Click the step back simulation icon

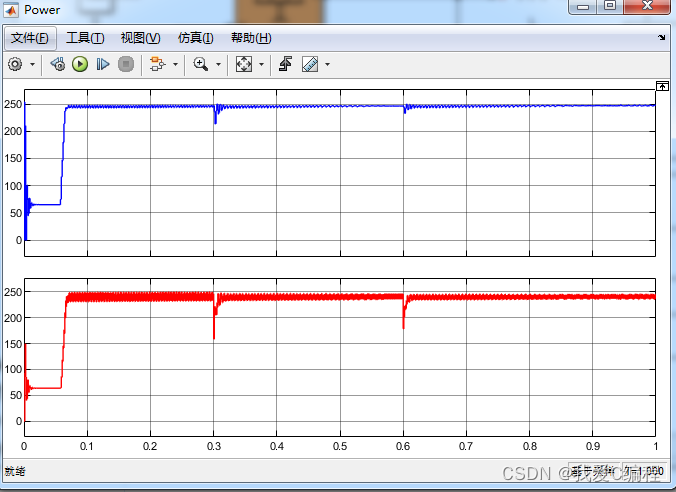coord(57,64)
